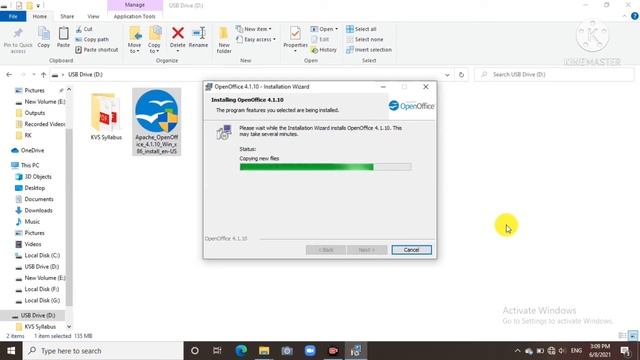Click the address bar USB Drive (D:)
The height and width of the screenshot is (360, 640).
click(x=85, y=75)
